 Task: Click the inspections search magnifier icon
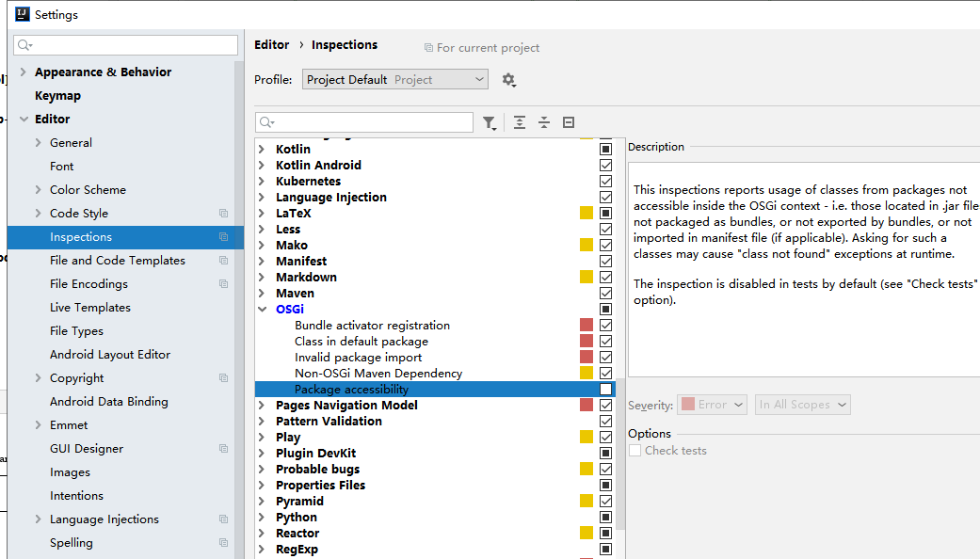point(266,122)
